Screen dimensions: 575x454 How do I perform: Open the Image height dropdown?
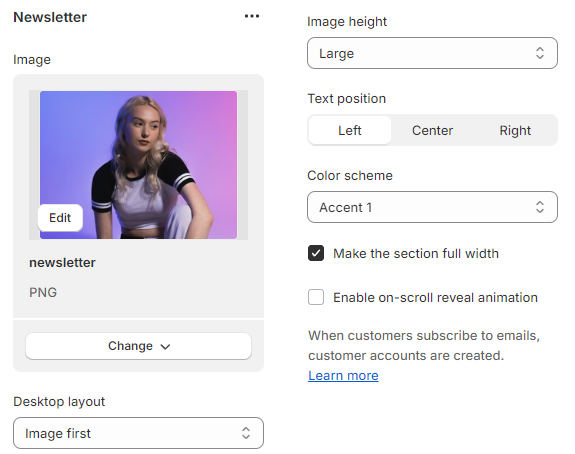click(x=432, y=53)
